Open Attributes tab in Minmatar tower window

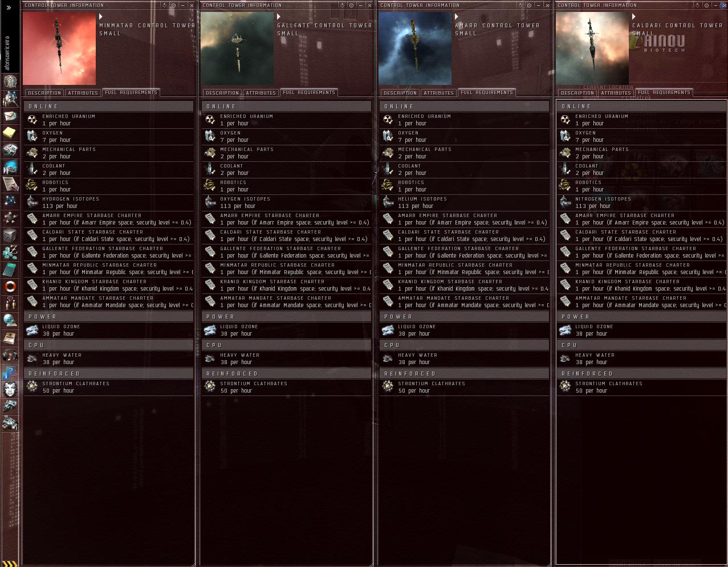(x=83, y=93)
